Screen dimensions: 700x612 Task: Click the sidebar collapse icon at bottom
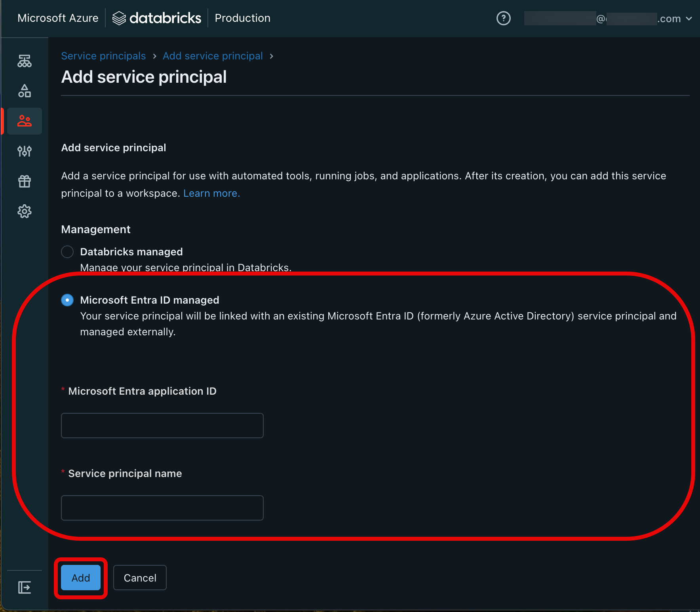coord(25,587)
